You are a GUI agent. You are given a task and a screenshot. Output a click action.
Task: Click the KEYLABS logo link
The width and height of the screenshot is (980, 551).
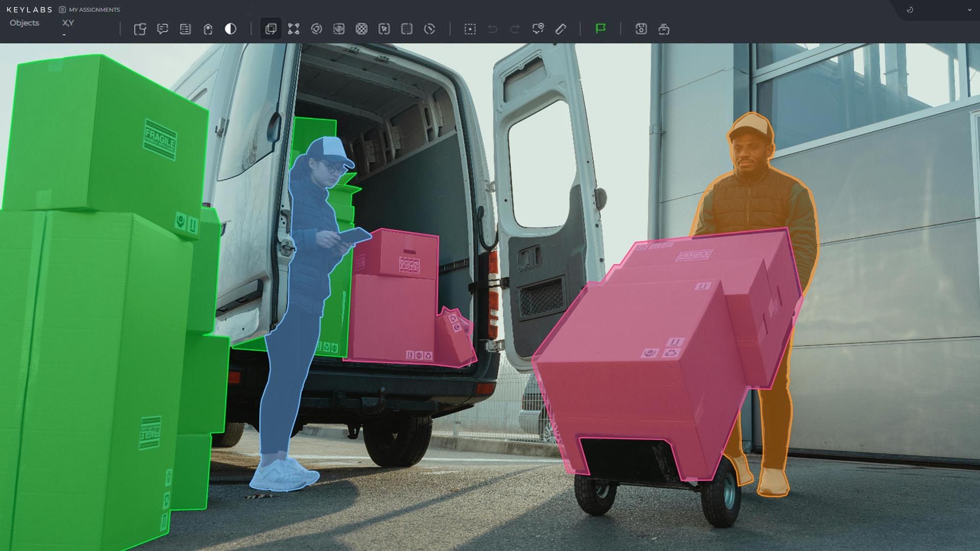tap(29, 10)
